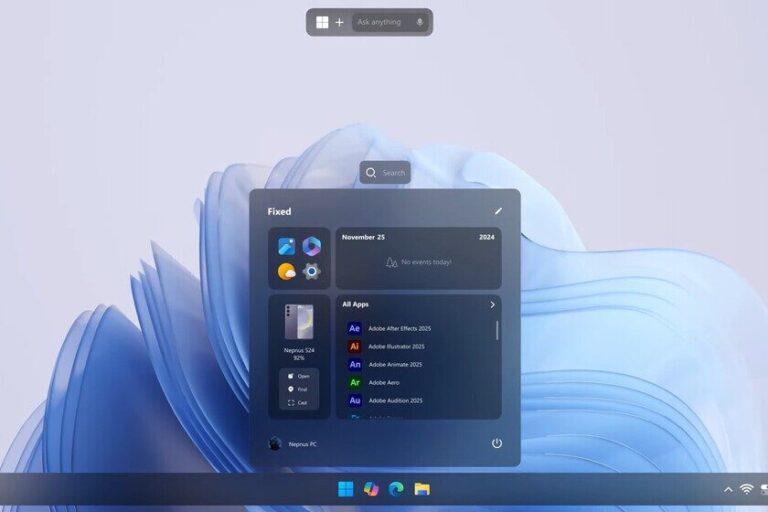This screenshot has width=768, height=512.
Task: Open the Nepnus PC user account
Action: pos(293,444)
